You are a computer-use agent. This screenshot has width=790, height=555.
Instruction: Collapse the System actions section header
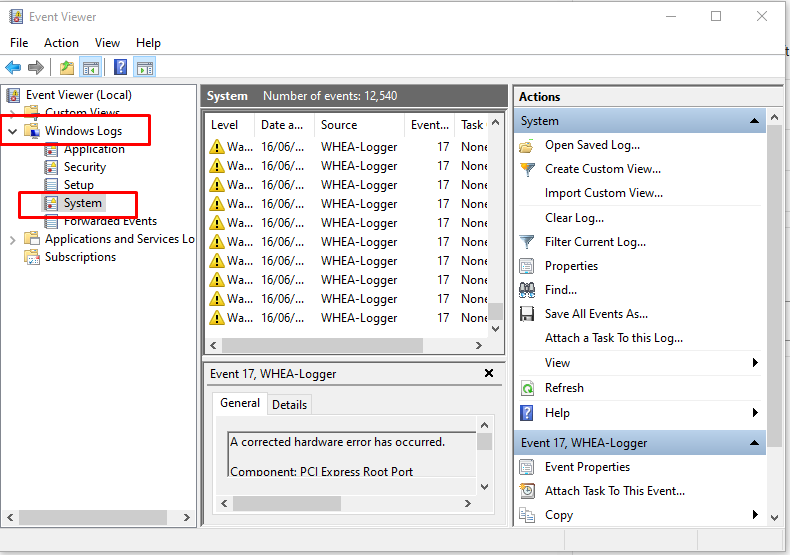coord(755,121)
